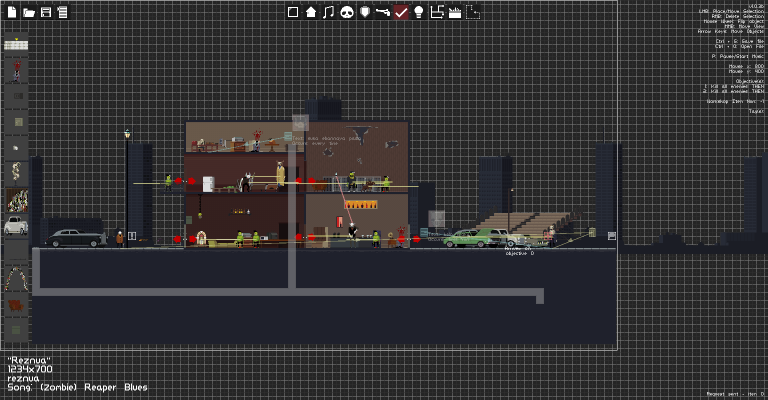Click the Workshop Item Num text
Screen dimensions: 768x400
735,101
